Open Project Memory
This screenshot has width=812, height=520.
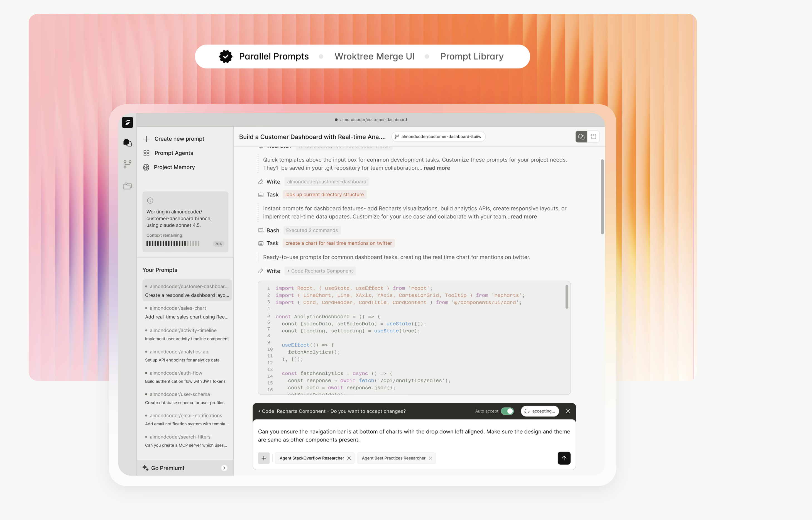[174, 167]
